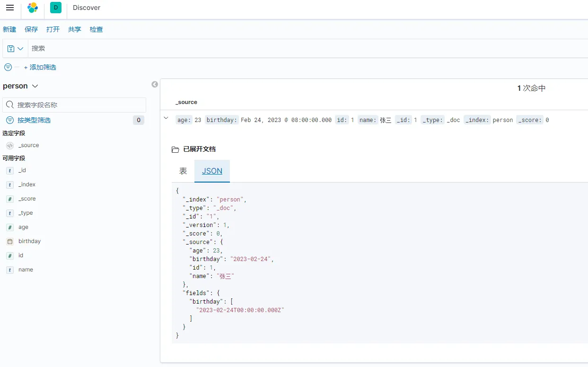The image size is (588, 367).
Task: Open the saved query disk menu
Action: 15,48
